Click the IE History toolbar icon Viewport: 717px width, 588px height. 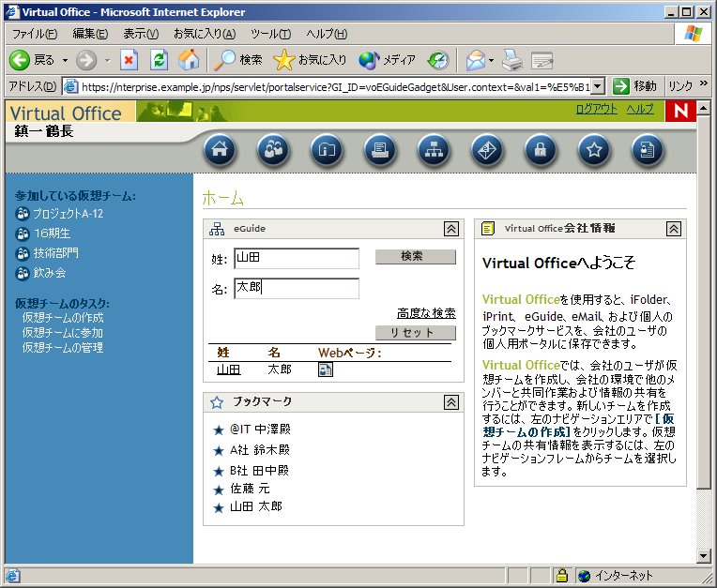point(438,60)
